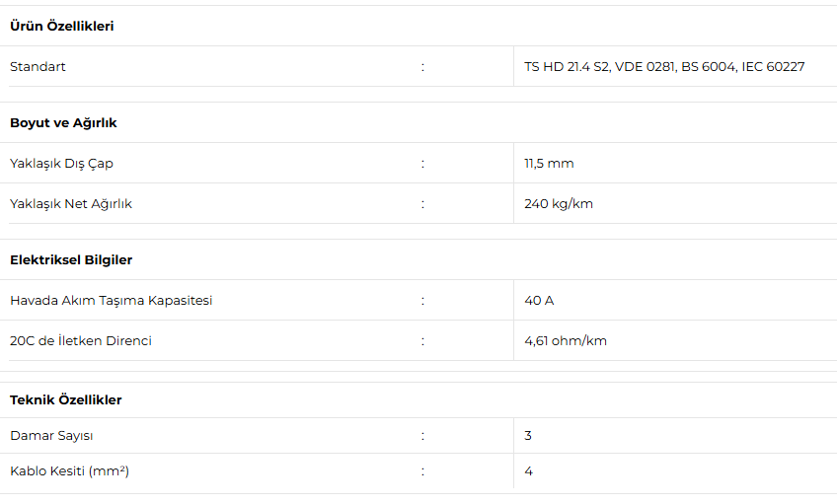The width and height of the screenshot is (837, 504).
Task: Click the Kablo Kesiti (mm²) label
Action: 69,471
